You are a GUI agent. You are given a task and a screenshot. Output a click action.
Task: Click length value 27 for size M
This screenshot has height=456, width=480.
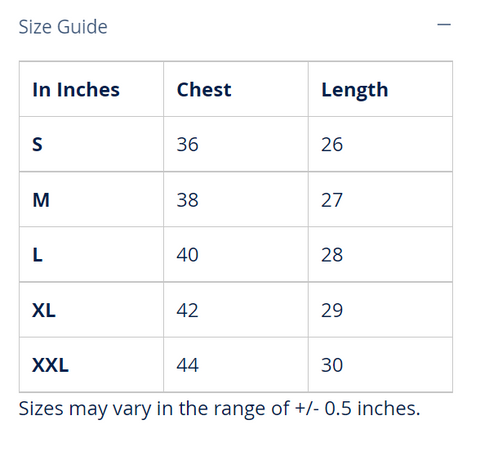[x=332, y=200]
